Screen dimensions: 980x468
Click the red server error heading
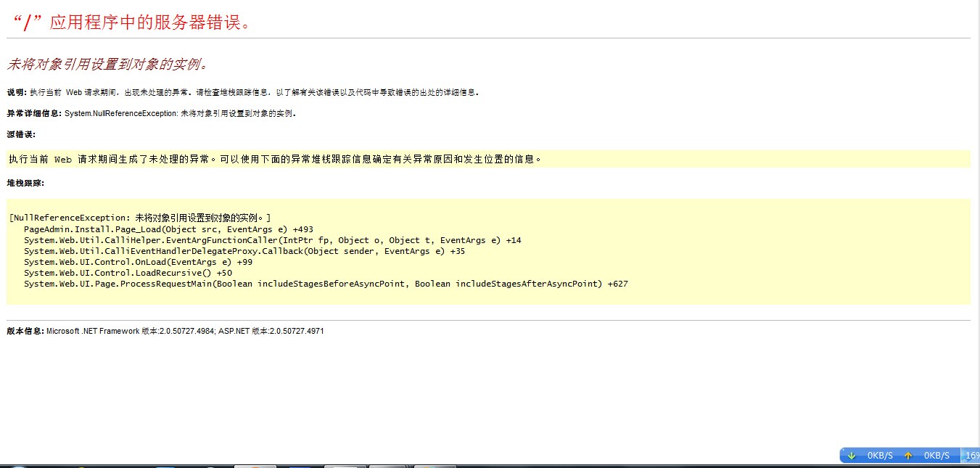point(131,22)
